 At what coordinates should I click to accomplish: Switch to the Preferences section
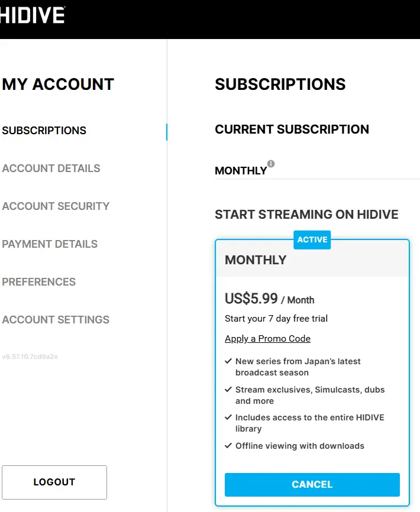pyautogui.click(x=38, y=282)
